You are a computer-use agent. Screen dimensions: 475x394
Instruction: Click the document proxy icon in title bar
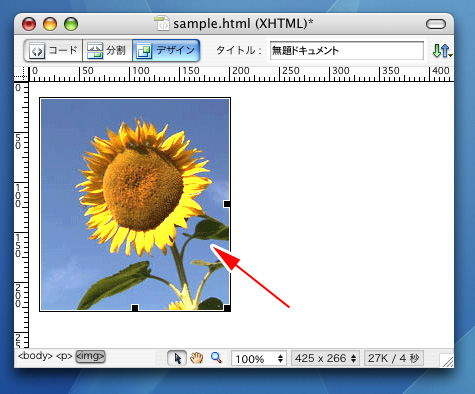click(x=162, y=23)
